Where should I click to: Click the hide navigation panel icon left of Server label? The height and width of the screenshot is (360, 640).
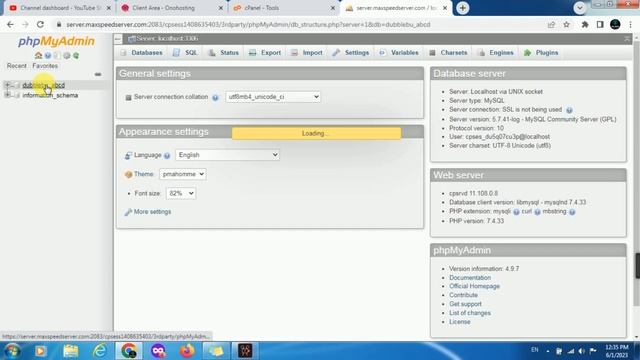pos(118,39)
